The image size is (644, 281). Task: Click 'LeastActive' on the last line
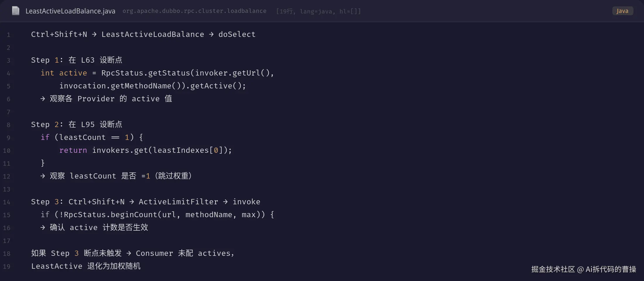pos(57,266)
